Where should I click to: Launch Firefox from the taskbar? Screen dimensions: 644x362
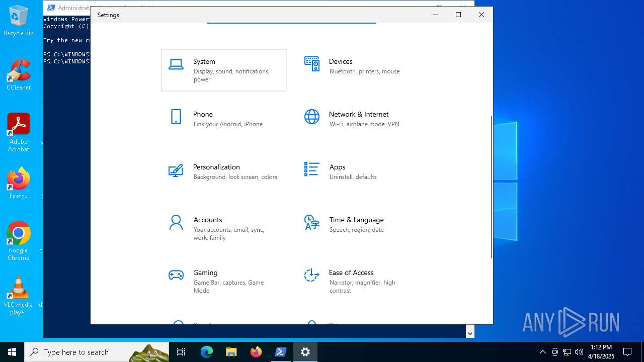coord(256,352)
